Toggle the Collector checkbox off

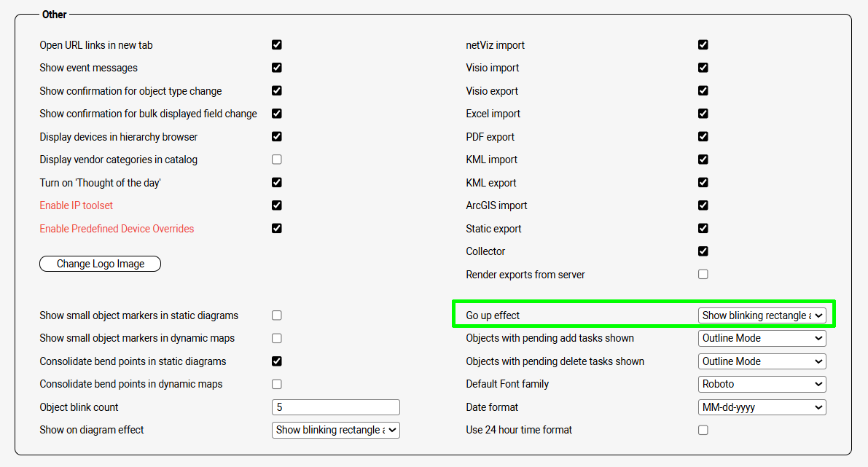[703, 251]
